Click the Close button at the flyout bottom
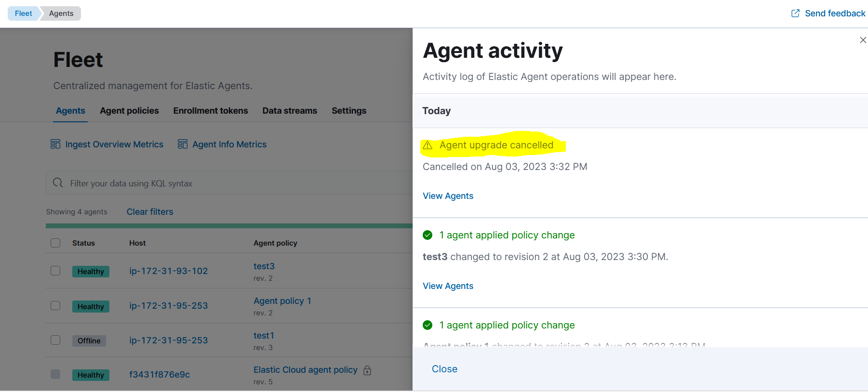The height and width of the screenshot is (392, 868). click(444, 369)
